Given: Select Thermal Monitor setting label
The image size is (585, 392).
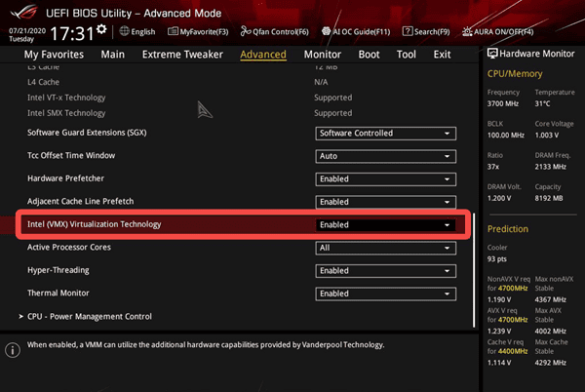Looking at the screenshot, I should [58, 294].
